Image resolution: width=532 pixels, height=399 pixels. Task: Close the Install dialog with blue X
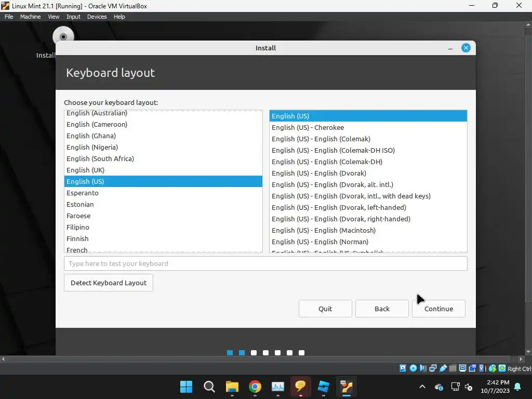pyautogui.click(x=466, y=48)
